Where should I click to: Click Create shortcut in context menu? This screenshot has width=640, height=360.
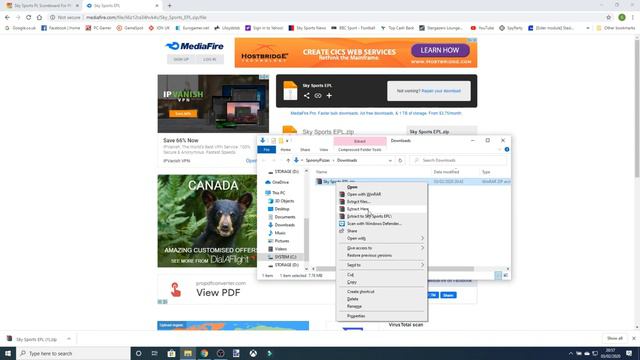(x=360, y=291)
